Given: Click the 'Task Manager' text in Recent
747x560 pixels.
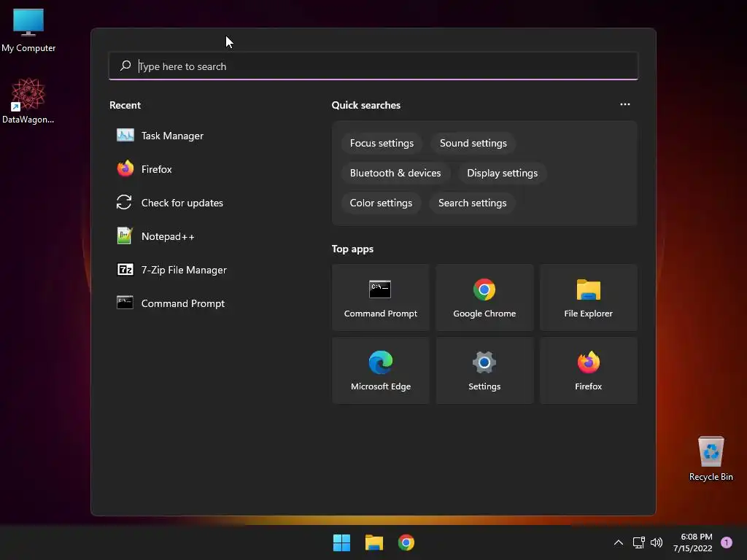Looking at the screenshot, I should (x=172, y=136).
